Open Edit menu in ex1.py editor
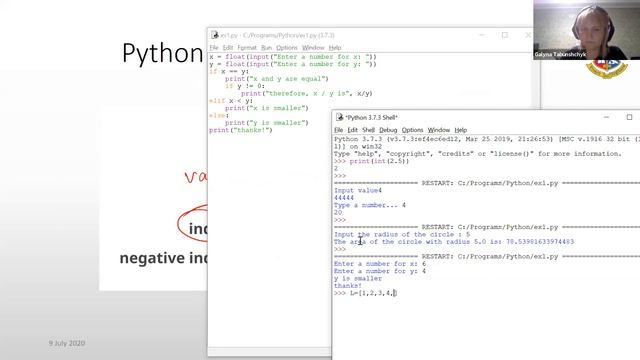640x360 pixels. pos(228,48)
